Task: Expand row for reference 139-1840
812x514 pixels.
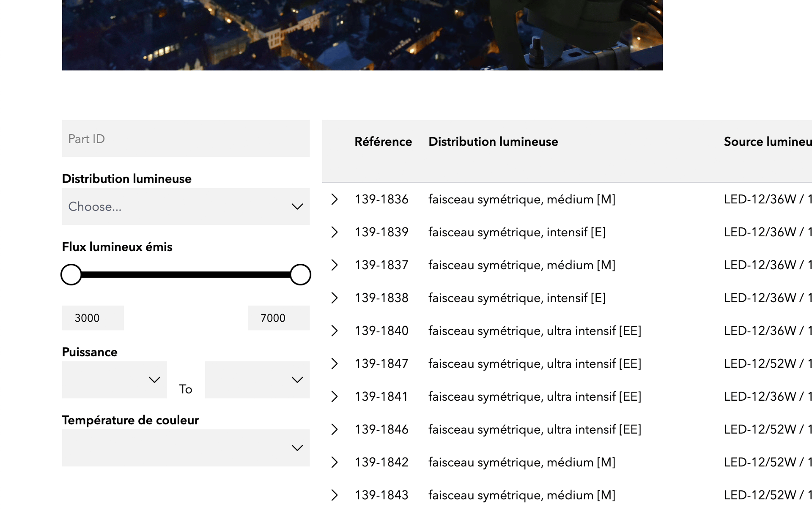Action: point(335,331)
